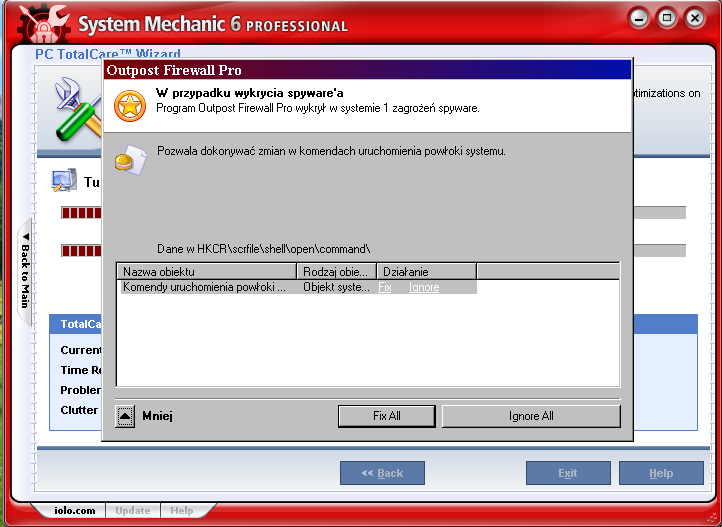722x527 pixels.
Task: Click the System Mechanic logo icon
Action: coord(44,24)
